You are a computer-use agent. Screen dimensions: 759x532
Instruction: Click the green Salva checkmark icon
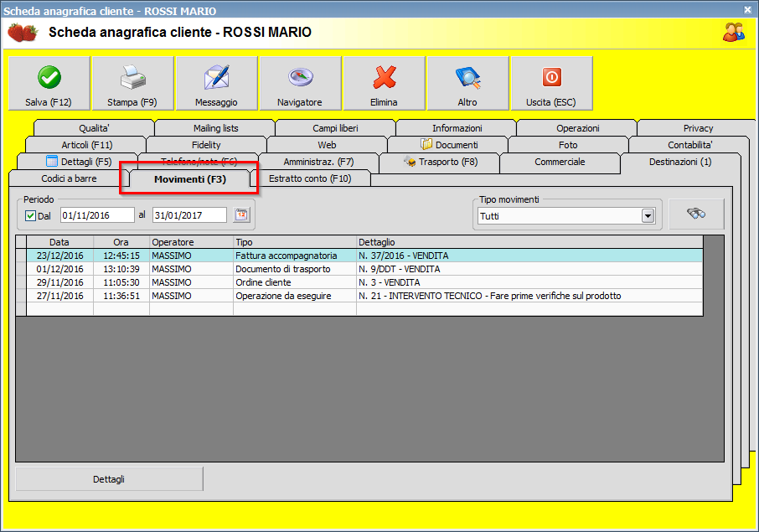pos(49,78)
